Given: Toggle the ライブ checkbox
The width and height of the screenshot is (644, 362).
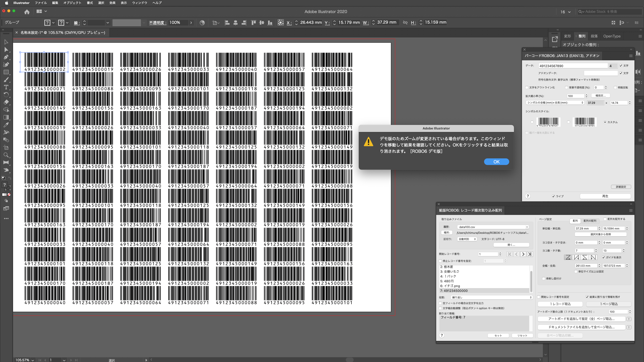Looking at the screenshot, I should [x=553, y=196].
